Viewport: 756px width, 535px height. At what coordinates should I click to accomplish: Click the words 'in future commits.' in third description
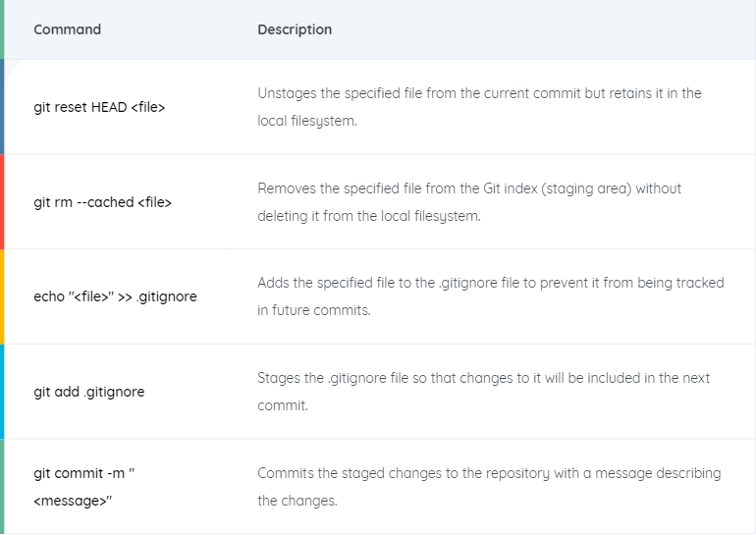point(314,310)
